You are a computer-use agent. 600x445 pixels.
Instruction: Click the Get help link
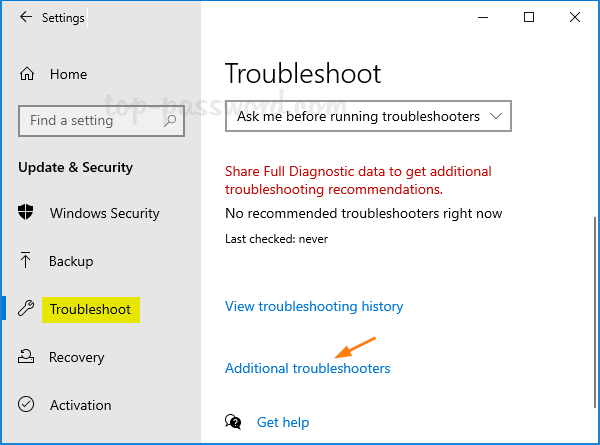pos(283,422)
